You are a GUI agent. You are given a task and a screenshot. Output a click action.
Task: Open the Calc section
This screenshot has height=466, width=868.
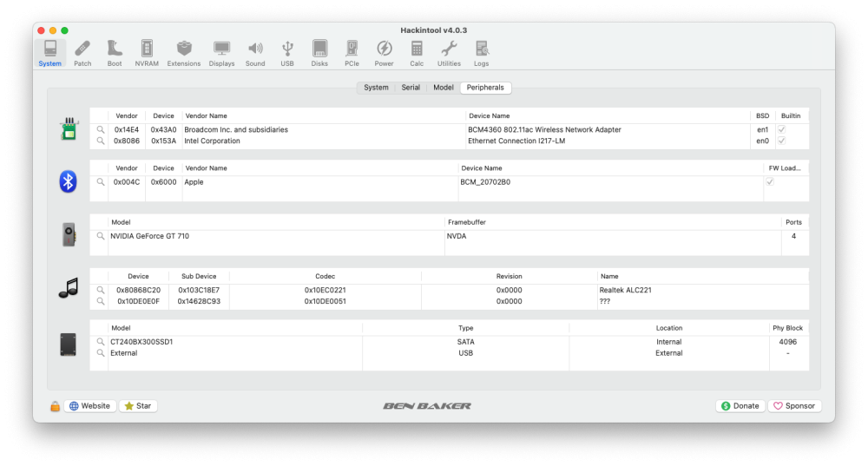point(417,54)
